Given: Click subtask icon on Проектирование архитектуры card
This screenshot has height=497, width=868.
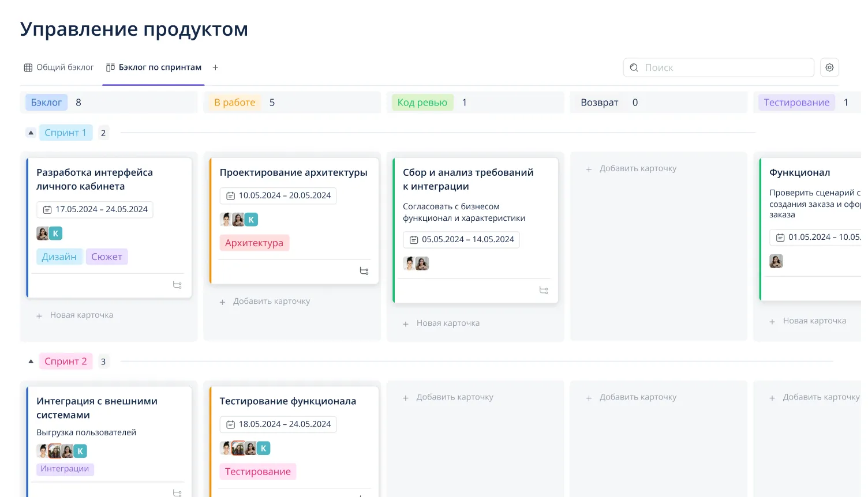Looking at the screenshot, I should (364, 271).
